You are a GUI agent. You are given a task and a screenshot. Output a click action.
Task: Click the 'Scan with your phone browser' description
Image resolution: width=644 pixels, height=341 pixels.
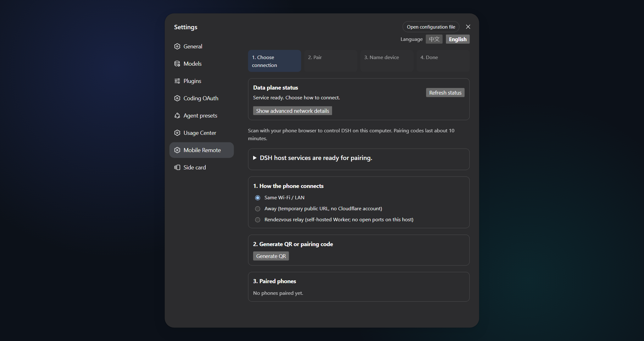tap(351, 135)
